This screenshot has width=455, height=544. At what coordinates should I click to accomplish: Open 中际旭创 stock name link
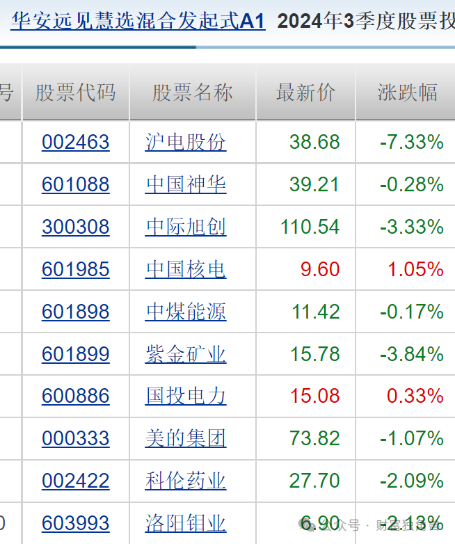186,227
